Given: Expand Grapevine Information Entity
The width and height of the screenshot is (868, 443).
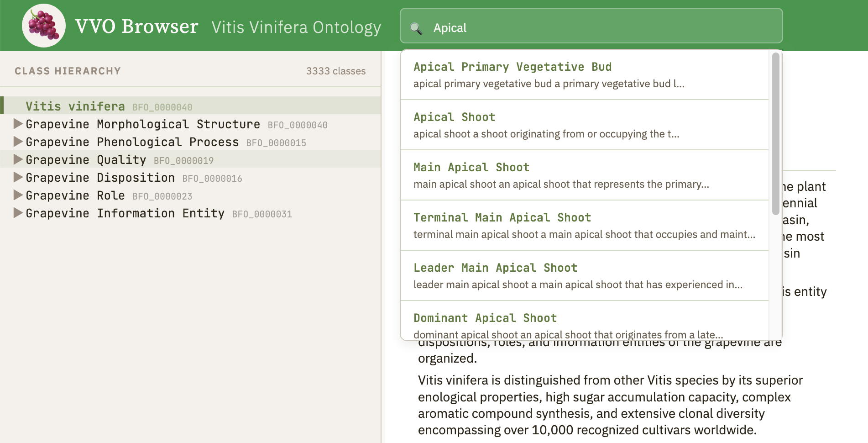Looking at the screenshot, I should click(17, 213).
